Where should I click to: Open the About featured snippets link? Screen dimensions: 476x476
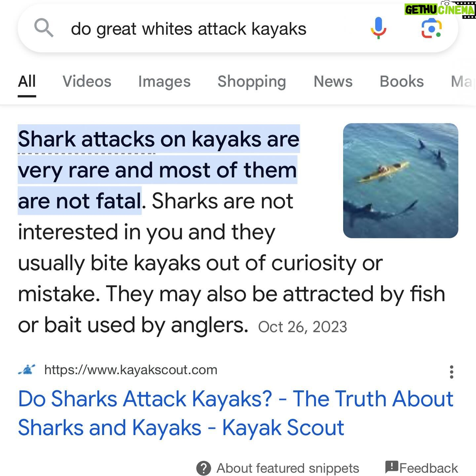(x=288, y=468)
